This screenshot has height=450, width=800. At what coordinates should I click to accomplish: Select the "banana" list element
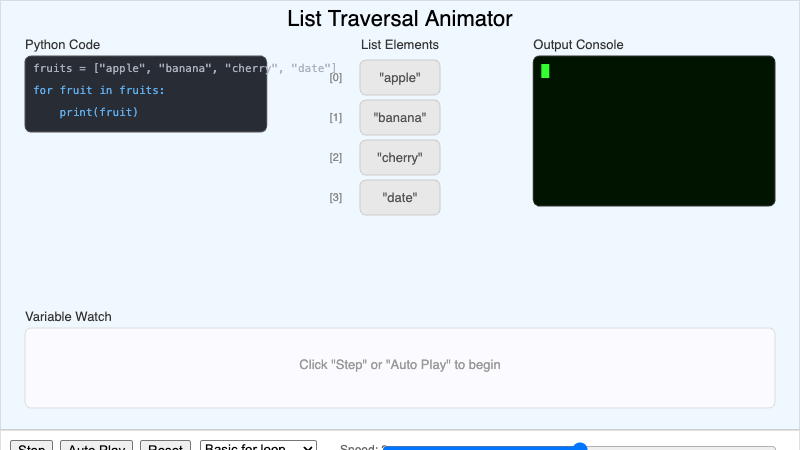(x=400, y=117)
